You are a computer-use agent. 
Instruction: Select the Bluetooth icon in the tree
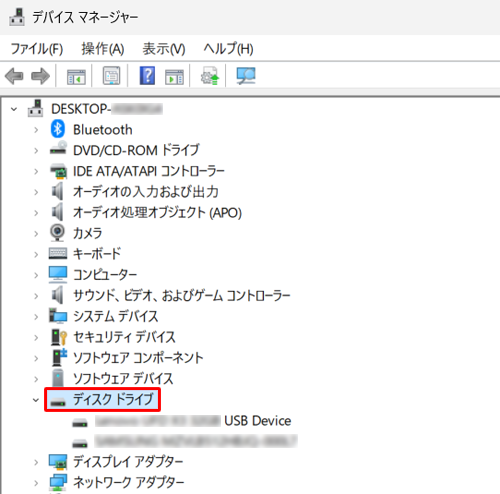pos(57,129)
